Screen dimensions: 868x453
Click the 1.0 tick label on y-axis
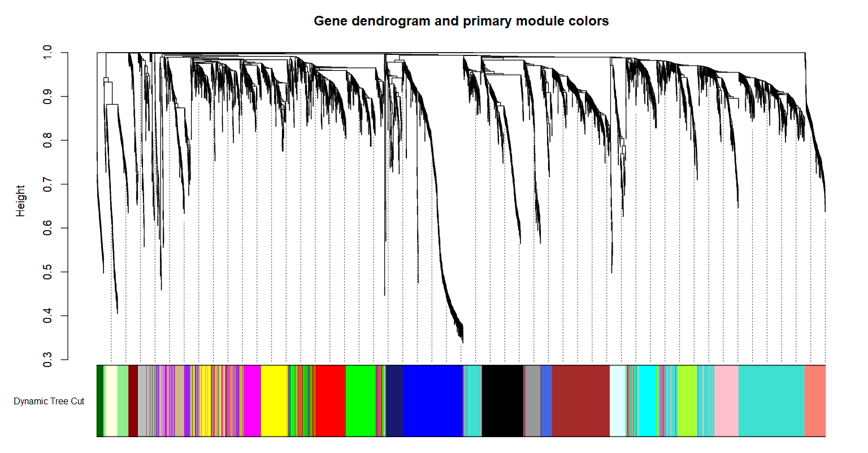(48, 53)
